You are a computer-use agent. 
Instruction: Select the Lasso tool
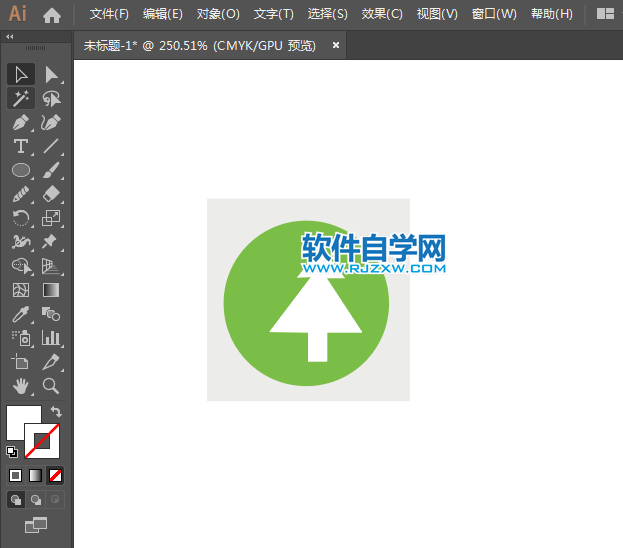[x=51, y=99]
